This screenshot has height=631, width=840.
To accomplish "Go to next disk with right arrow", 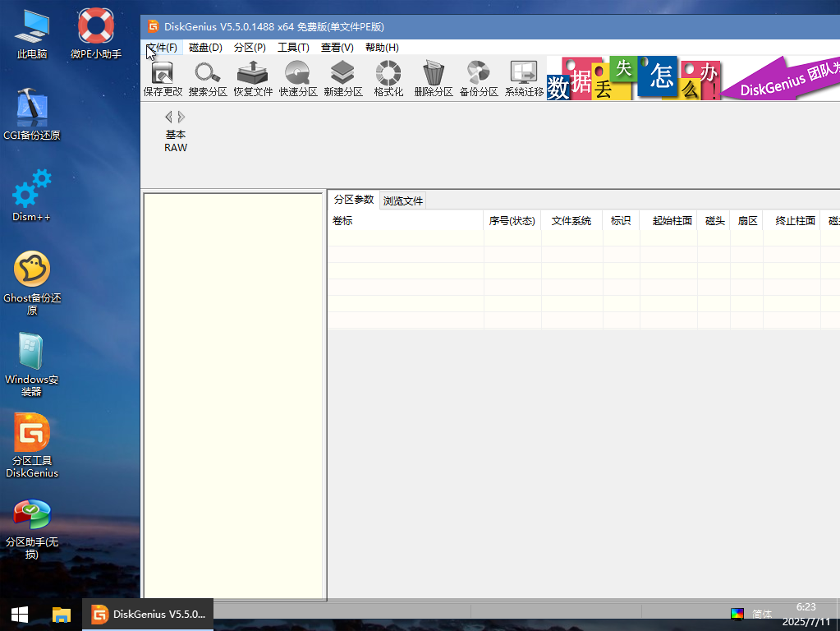I will (x=181, y=117).
